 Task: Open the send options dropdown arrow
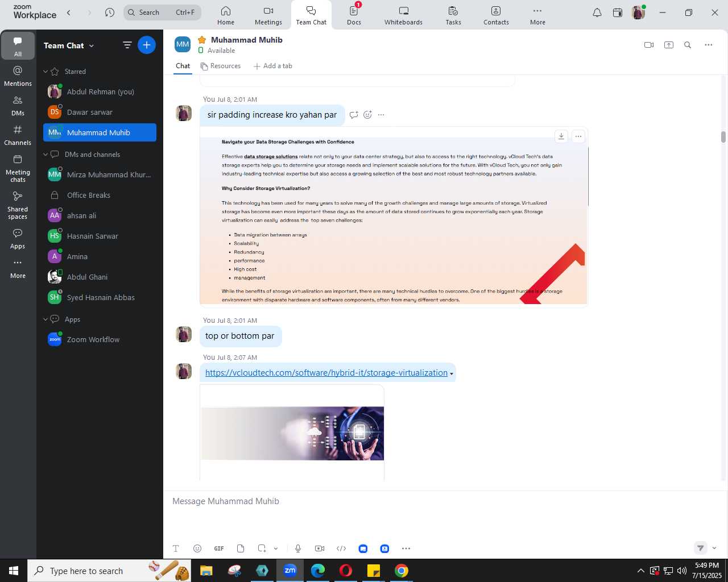pyautogui.click(x=714, y=548)
